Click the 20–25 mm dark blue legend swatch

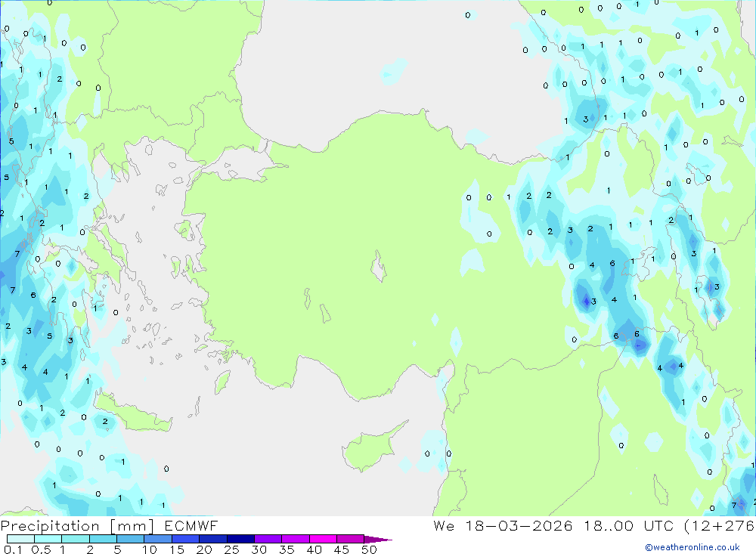point(213,539)
